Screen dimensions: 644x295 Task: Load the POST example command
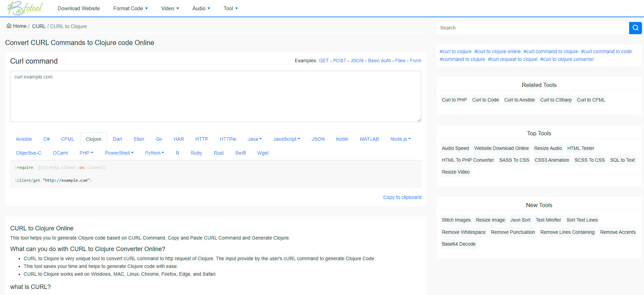(x=339, y=61)
